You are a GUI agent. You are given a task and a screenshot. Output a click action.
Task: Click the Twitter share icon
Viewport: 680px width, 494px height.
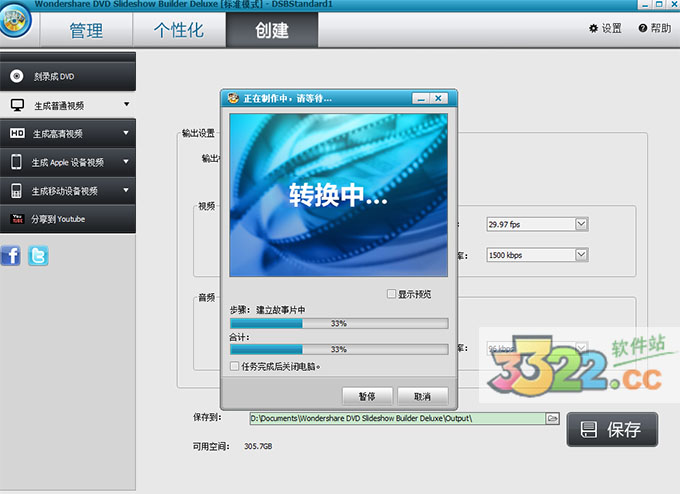click(38, 255)
